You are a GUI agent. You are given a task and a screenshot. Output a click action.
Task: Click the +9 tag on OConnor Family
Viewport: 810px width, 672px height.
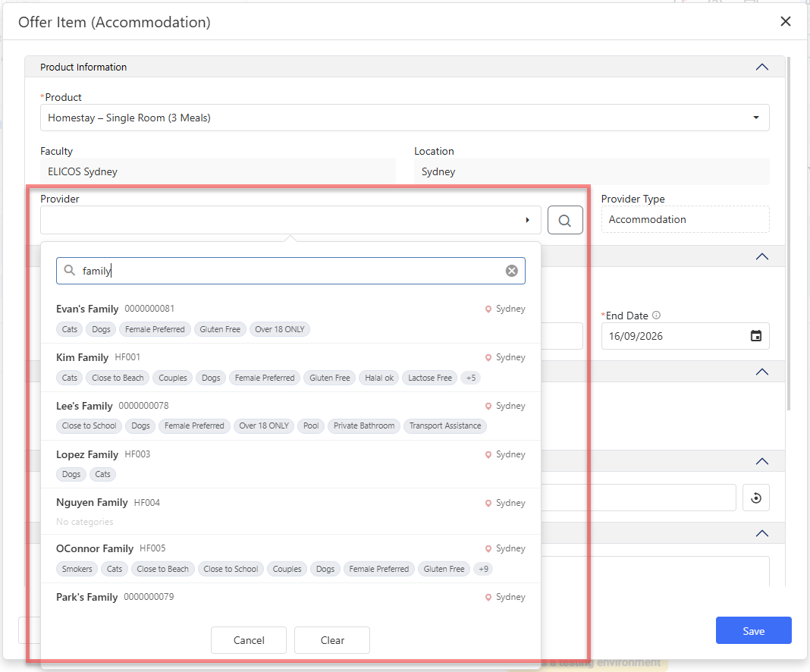coord(483,569)
